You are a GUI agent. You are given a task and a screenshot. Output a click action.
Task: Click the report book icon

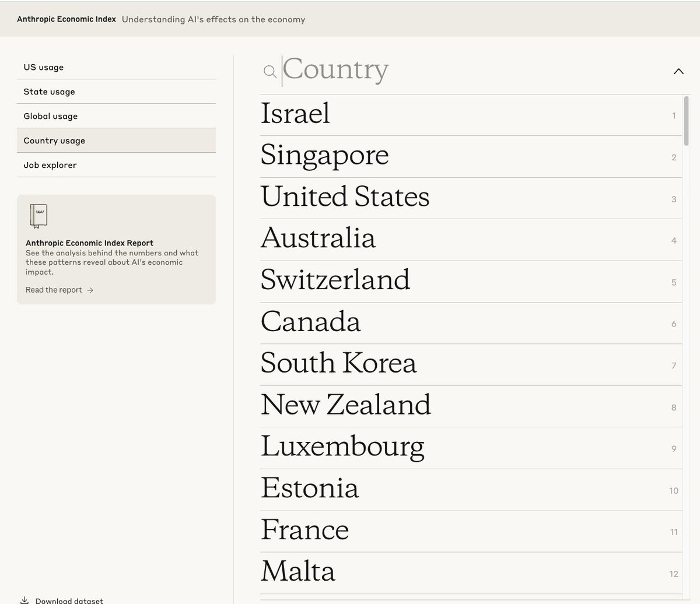[x=38, y=216]
